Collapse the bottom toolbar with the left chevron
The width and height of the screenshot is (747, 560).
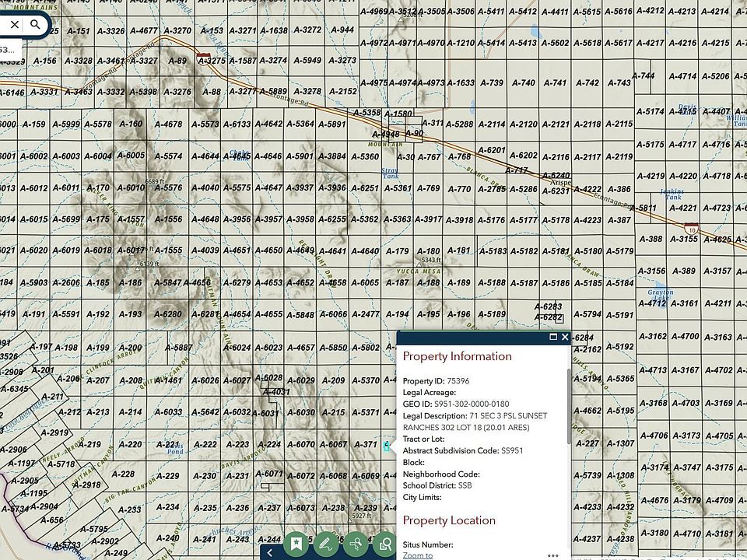(x=270, y=552)
